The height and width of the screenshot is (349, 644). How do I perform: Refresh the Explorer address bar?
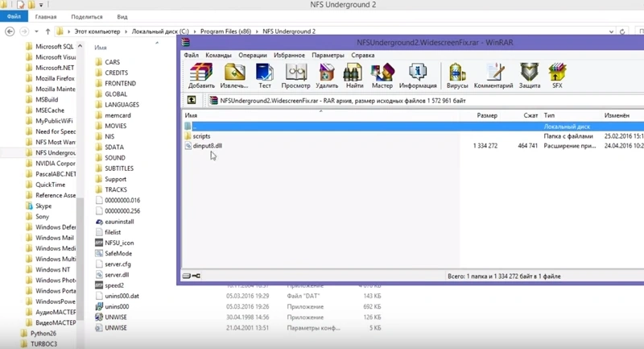point(622,31)
